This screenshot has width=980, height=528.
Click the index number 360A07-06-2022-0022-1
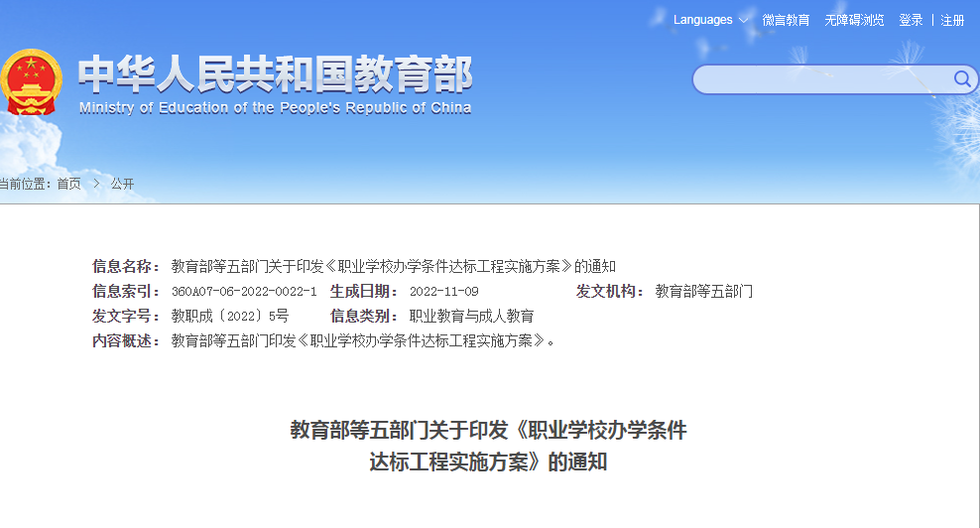pyautogui.click(x=244, y=292)
